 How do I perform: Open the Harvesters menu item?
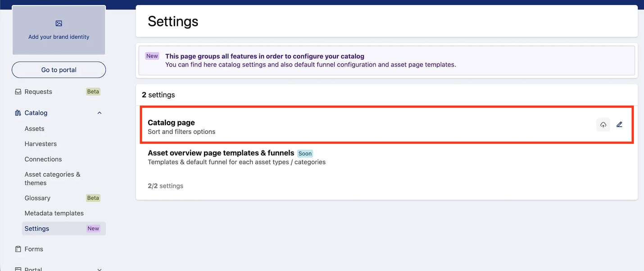(x=41, y=144)
